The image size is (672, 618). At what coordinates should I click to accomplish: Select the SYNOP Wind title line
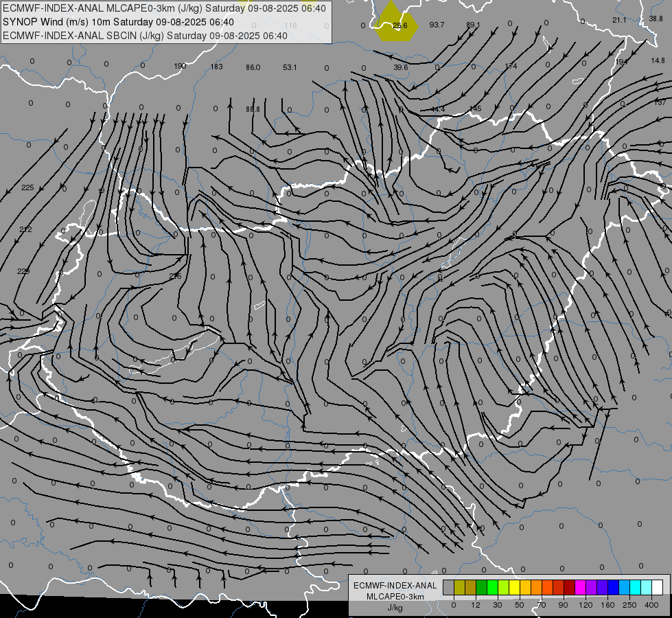click(x=118, y=22)
